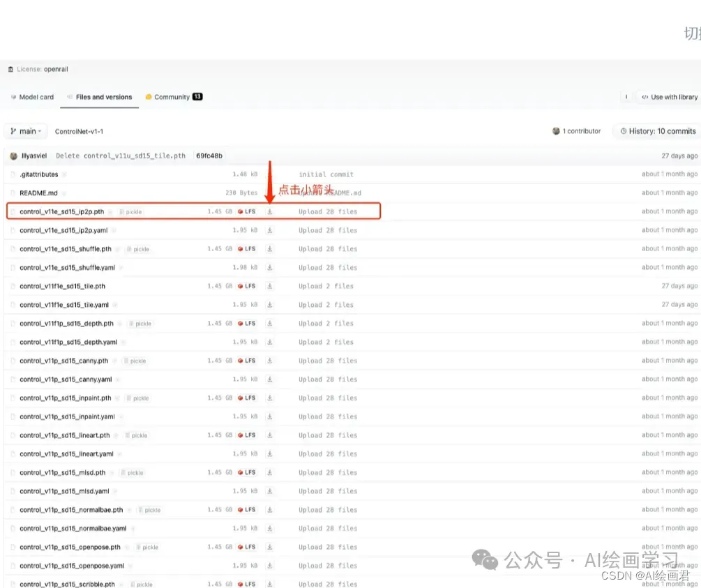Open the three-dot more options menu
This screenshot has width=701, height=588.
tap(626, 96)
